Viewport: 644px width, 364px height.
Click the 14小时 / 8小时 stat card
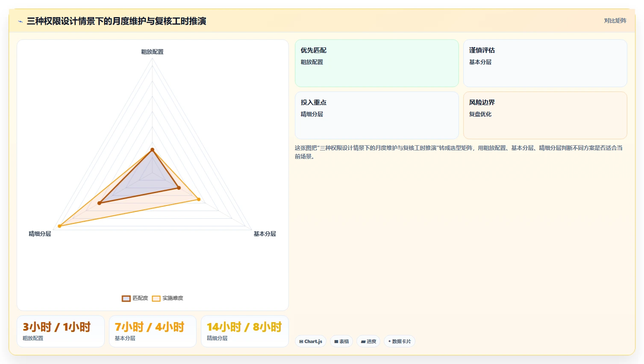[x=245, y=332]
